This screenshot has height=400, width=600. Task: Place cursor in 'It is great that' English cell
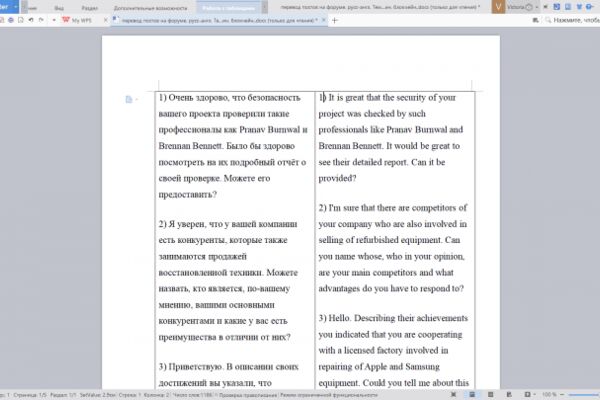(389, 137)
